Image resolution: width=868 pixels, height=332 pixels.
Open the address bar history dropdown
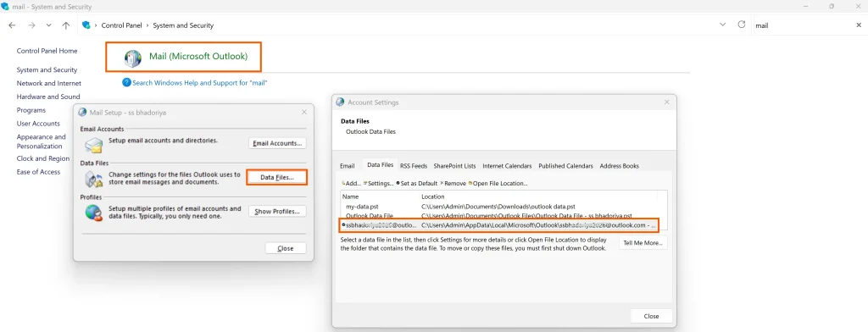pyautogui.click(x=722, y=25)
